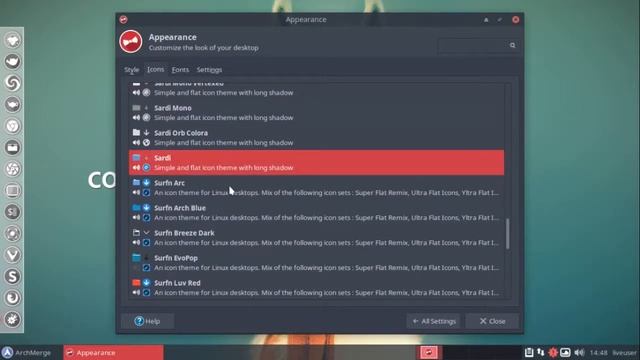Screen dimensions: 640x360
Task: Select the workspace switcher thumbnail in the panel
Action: 429,352
